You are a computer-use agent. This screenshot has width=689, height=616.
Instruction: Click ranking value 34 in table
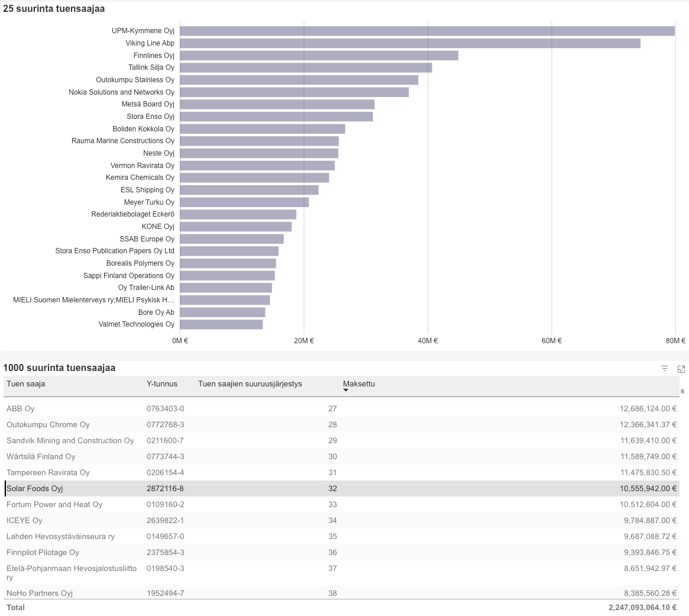(332, 521)
